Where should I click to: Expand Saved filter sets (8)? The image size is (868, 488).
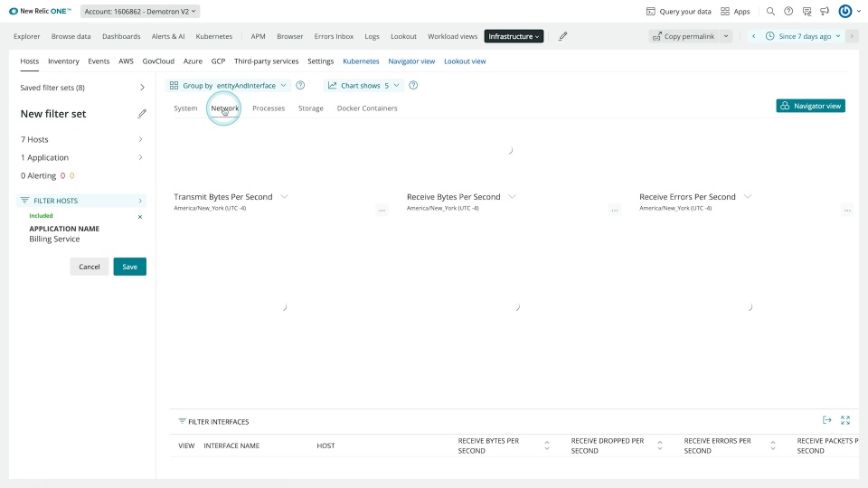(82, 88)
